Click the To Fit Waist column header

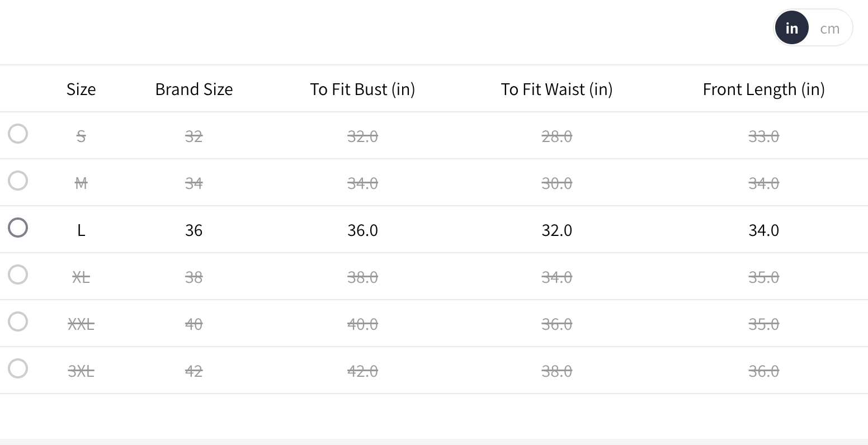tap(556, 89)
